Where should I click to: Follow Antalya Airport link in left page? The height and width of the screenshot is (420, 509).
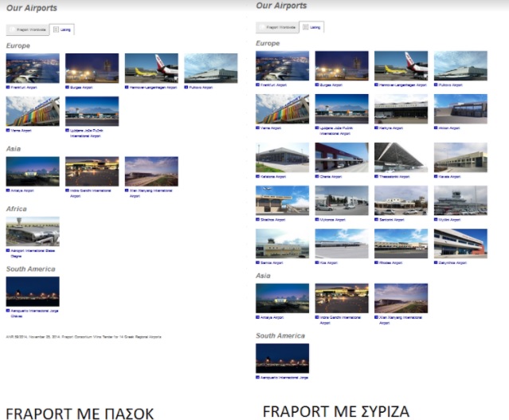(22, 190)
